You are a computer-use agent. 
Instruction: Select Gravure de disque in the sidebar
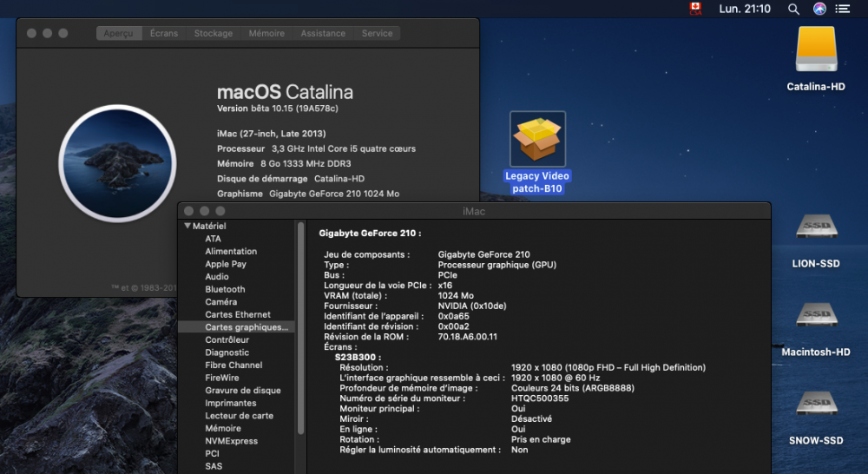(x=242, y=391)
